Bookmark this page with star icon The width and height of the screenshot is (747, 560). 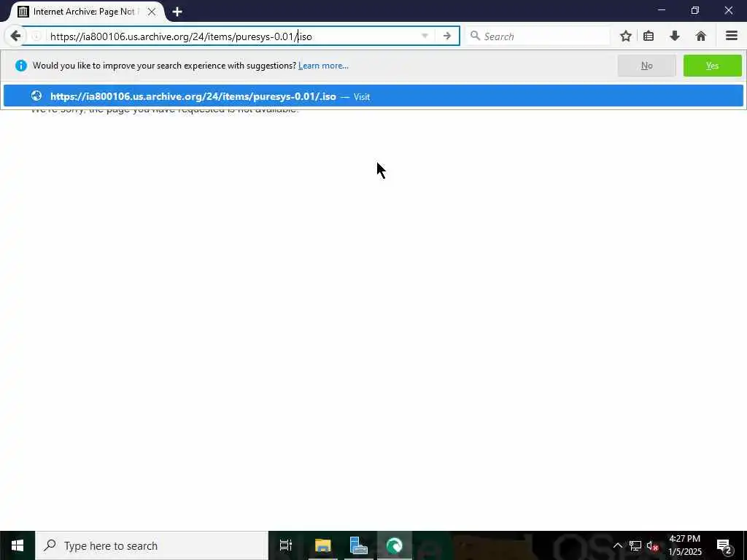coord(625,36)
